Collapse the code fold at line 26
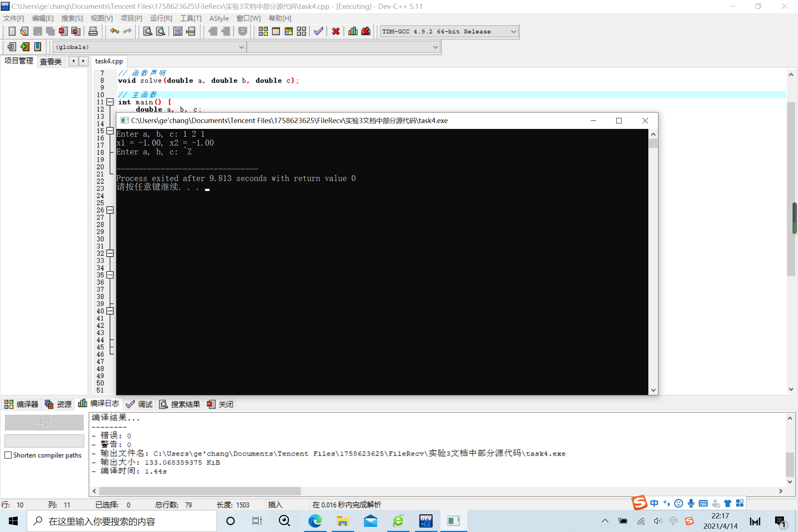The image size is (798, 532). [x=110, y=210]
